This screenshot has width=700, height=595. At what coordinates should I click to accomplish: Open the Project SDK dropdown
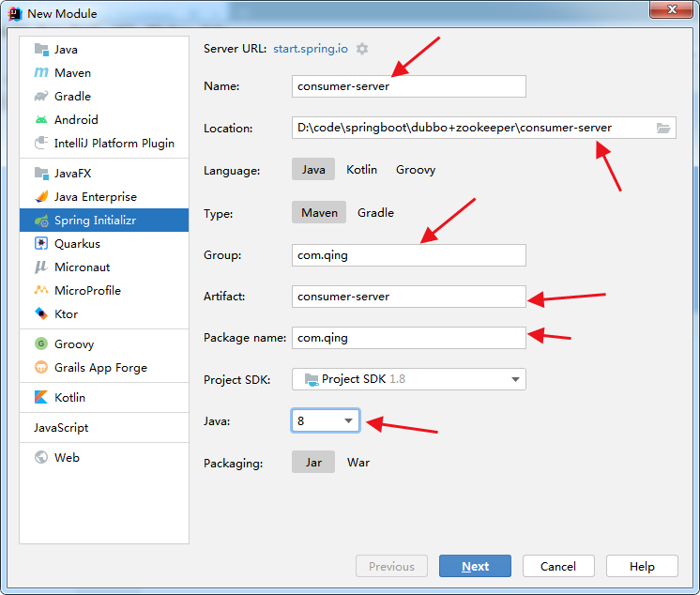click(x=409, y=379)
